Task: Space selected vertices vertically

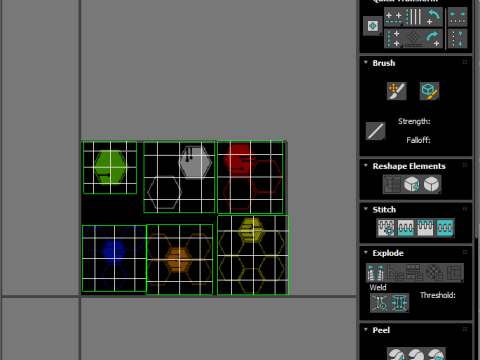Action: tap(457, 38)
